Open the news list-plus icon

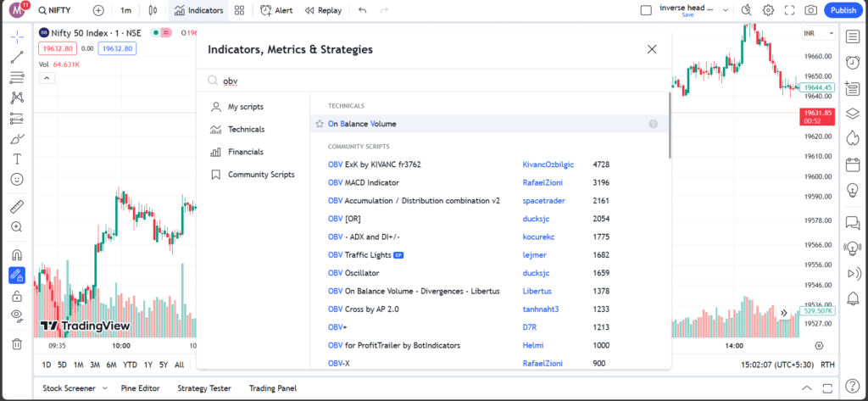pos(853,88)
